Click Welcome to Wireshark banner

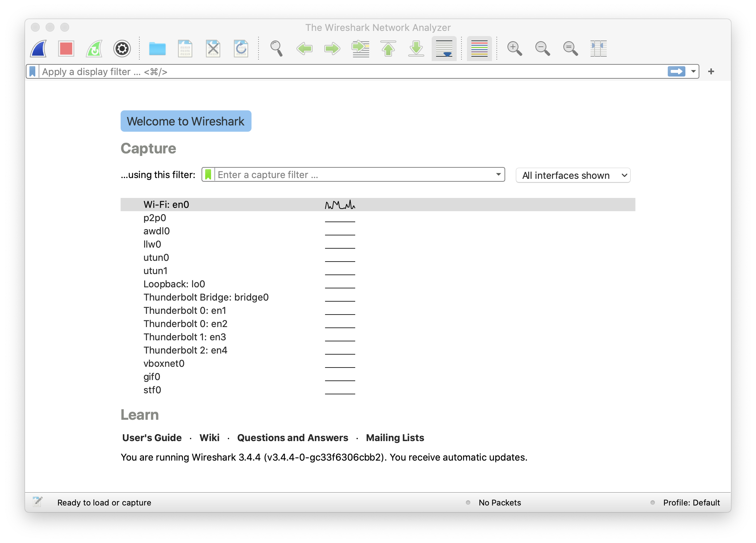[x=186, y=121]
